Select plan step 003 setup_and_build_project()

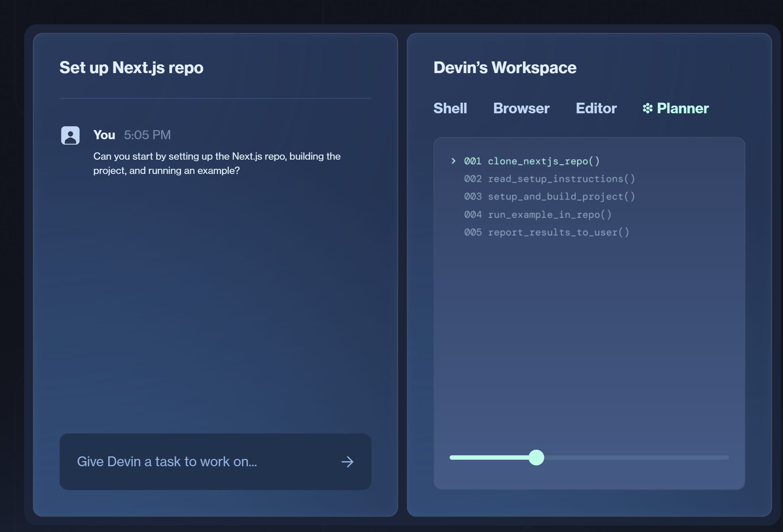549,197
